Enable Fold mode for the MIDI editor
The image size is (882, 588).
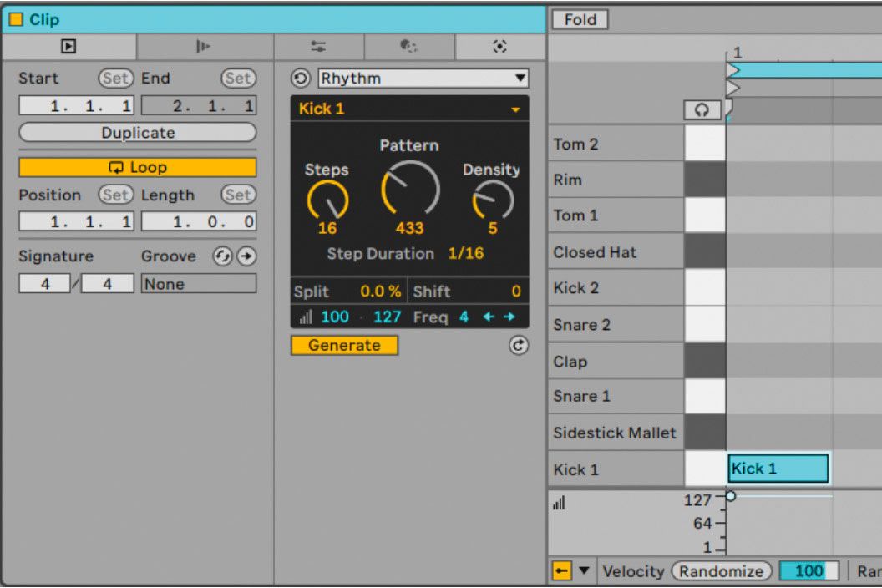click(580, 19)
